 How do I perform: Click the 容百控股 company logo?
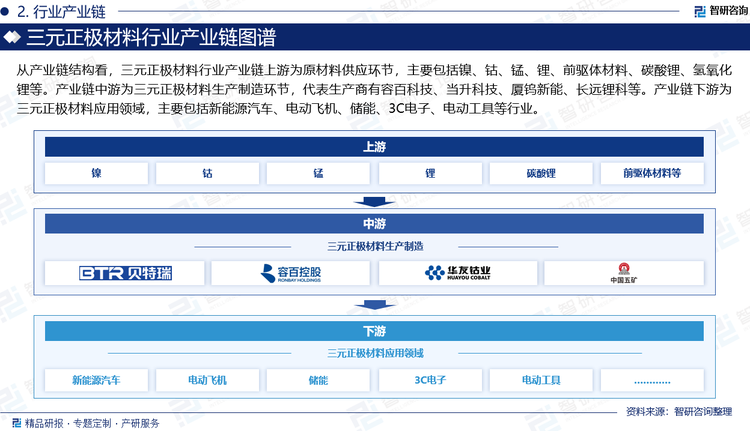291,273
